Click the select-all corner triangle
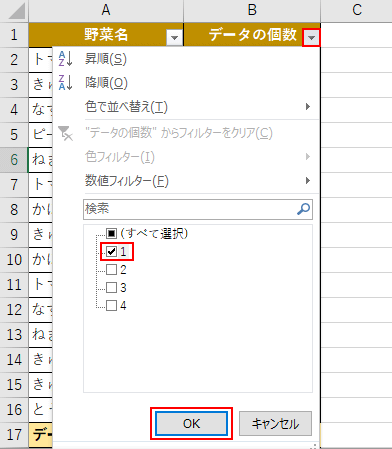This screenshot has width=392, height=449. [x=16, y=11]
